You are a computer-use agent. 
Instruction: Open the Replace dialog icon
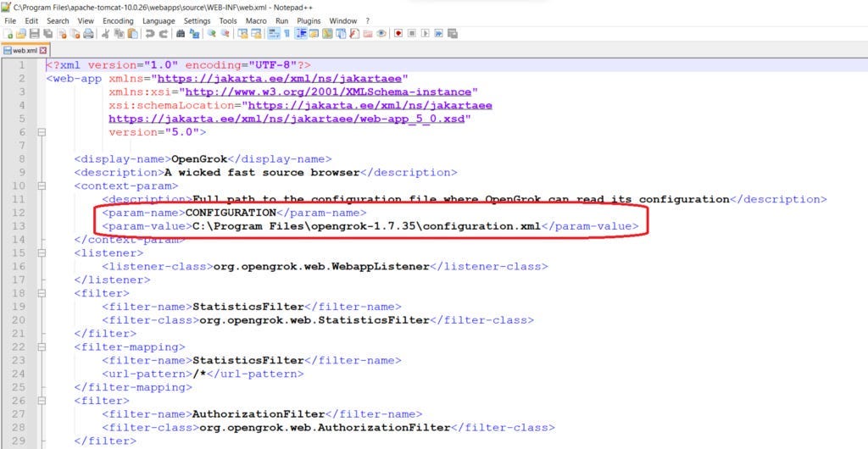pyautogui.click(x=194, y=34)
